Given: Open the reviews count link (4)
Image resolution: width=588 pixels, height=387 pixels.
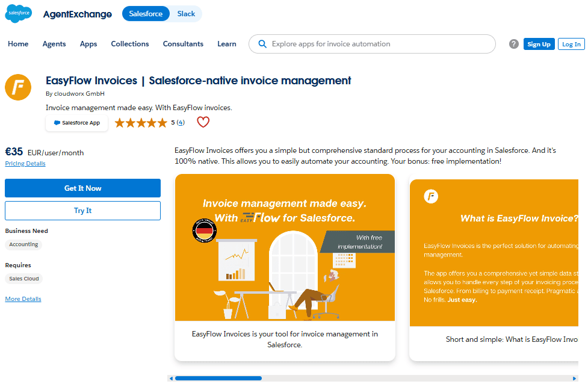Looking at the screenshot, I should pos(181,123).
